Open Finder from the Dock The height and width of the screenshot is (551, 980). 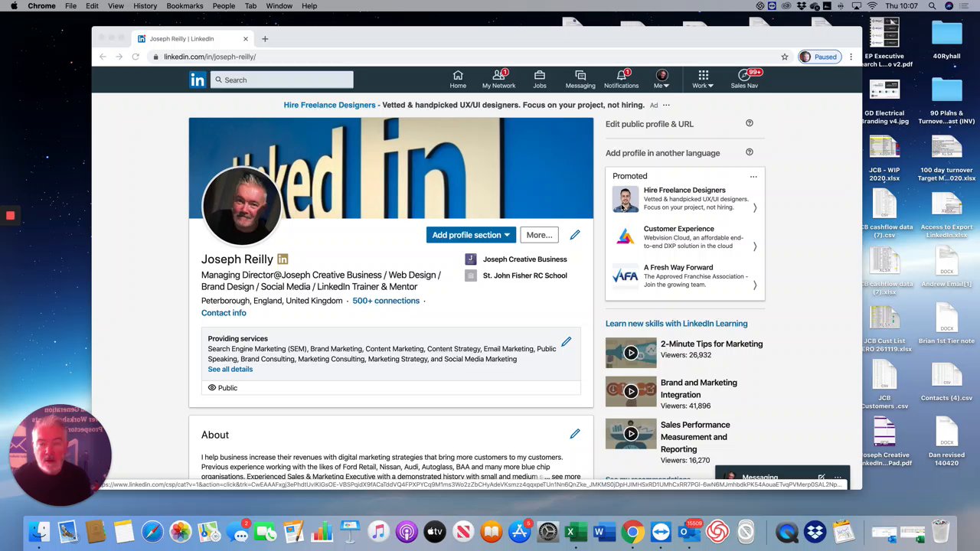click(x=39, y=531)
